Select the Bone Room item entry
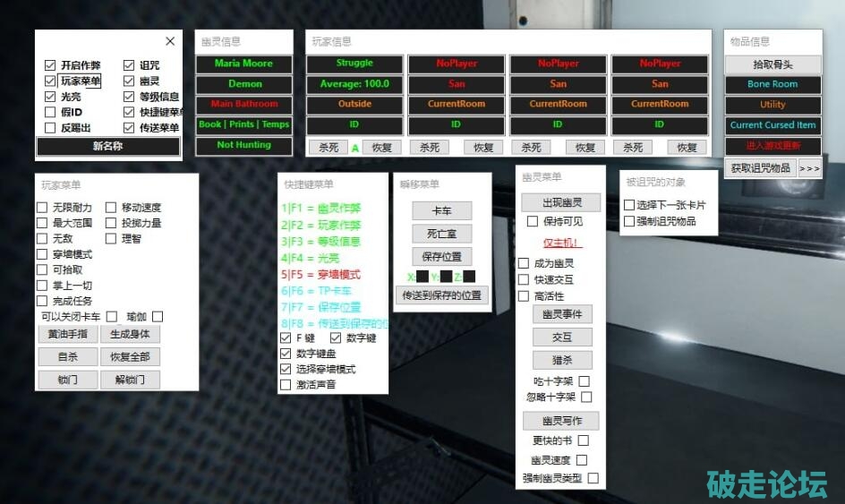This screenshot has height=504, width=845. (772, 84)
